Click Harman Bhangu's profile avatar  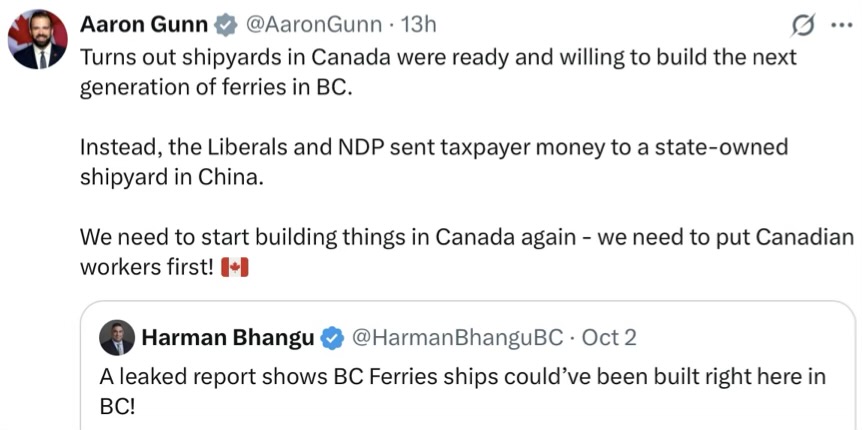pos(117,338)
